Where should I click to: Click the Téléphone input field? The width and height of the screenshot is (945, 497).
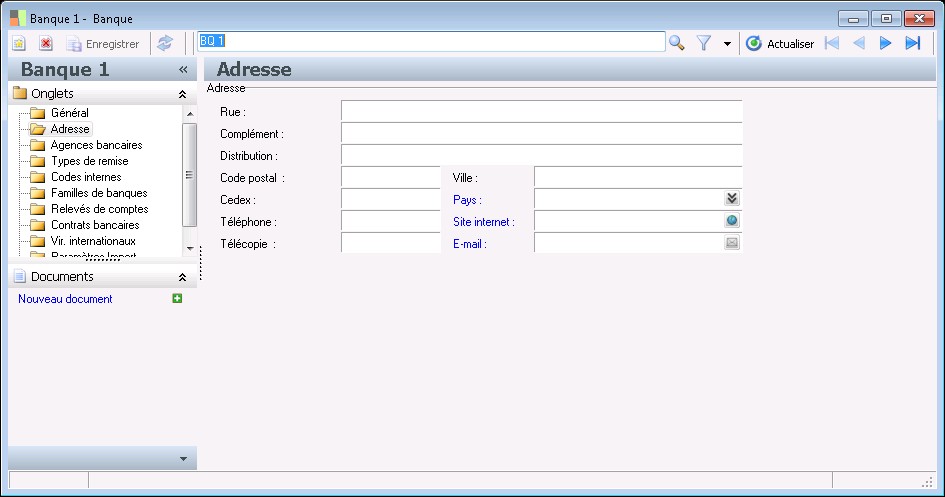[x=391, y=221]
